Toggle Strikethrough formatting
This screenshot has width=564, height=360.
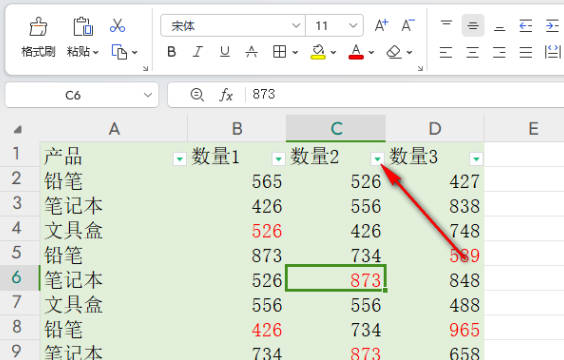coord(251,52)
